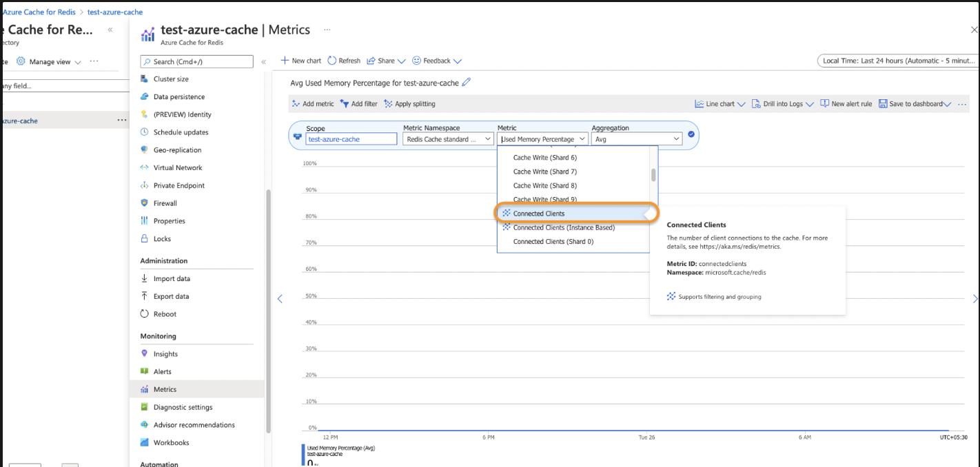Select Cache Write (Shard 6)
This screenshot has width=980, height=467.
pyautogui.click(x=544, y=158)
